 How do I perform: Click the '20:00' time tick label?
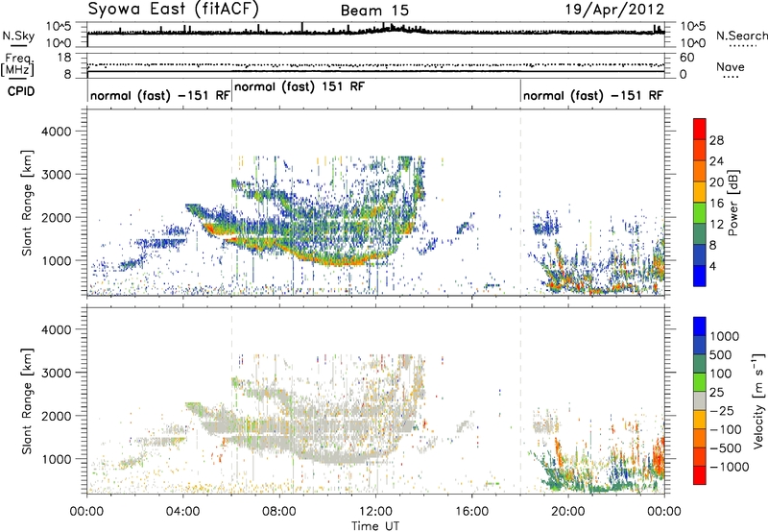pyautogui.click(x=568, y=512)
